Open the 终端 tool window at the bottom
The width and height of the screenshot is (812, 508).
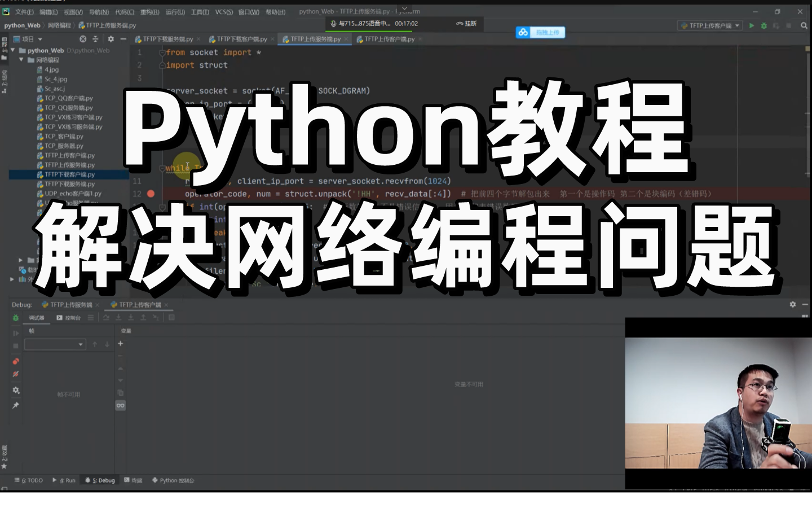[x=135, y=480]
